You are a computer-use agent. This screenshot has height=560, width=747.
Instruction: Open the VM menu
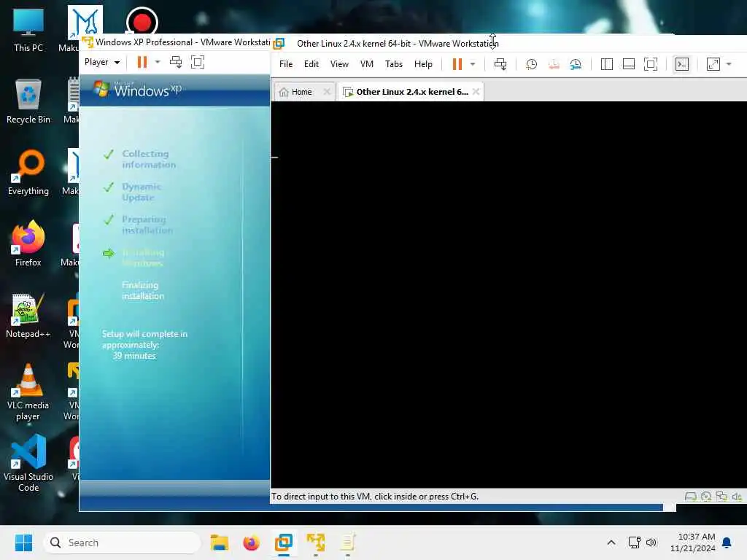tap(367, 64)
